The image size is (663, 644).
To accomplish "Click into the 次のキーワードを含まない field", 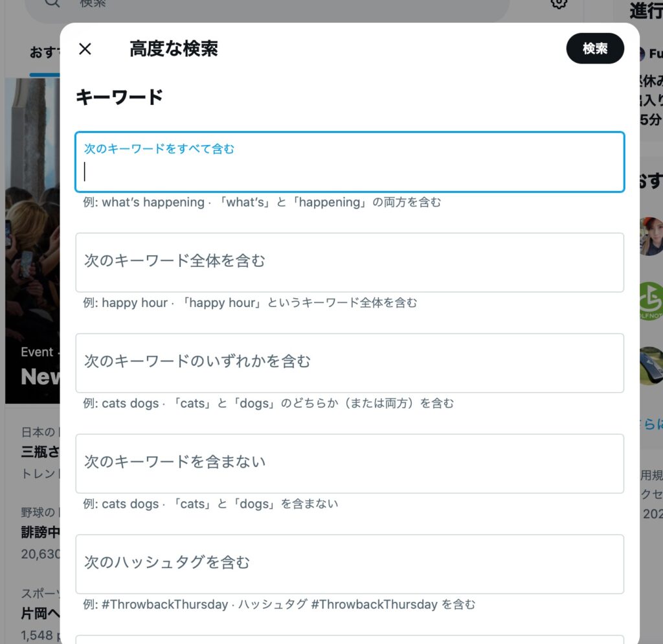I will click(x=350, y=463).
